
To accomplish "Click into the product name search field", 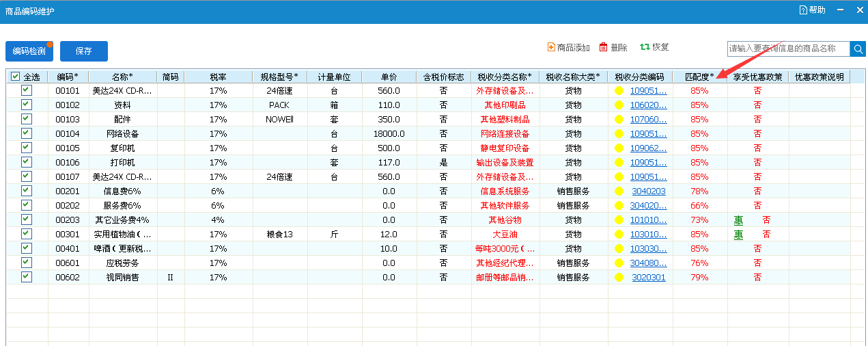I will [789, 49].
